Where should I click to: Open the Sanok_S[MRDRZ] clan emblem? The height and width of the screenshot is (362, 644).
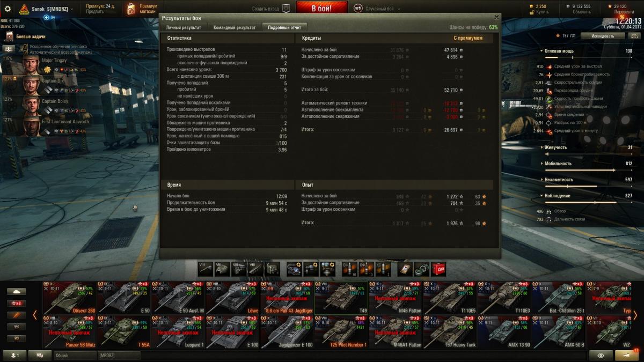pos(24,9)
